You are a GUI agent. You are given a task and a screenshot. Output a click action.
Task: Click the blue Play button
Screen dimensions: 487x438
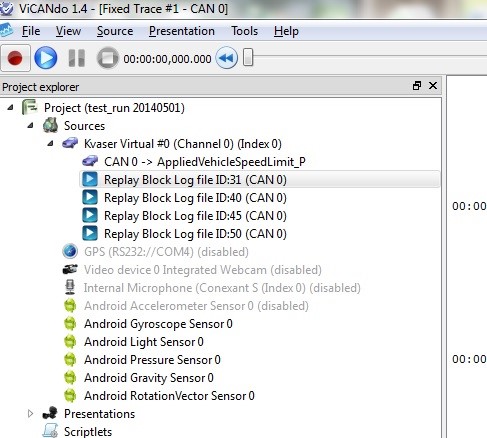(x=46, y=58)
